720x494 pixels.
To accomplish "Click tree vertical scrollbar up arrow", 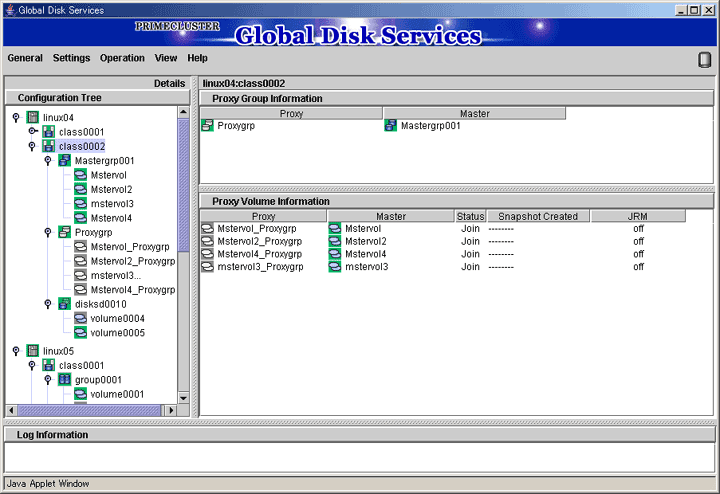I will pyautogui.click(x=184, y=112).
